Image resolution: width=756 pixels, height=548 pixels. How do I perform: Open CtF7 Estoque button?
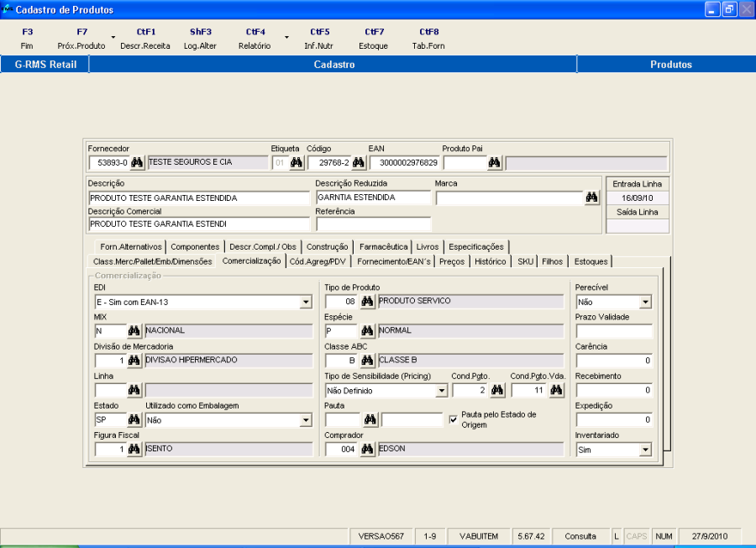click(374, 39)
